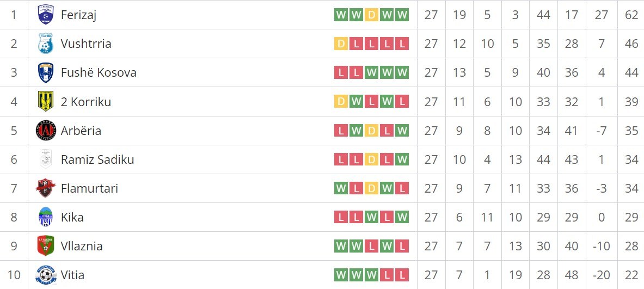Open the Fushë Kosova team page
The height and width of the screenshot is (289, 644).
[99, 73]
